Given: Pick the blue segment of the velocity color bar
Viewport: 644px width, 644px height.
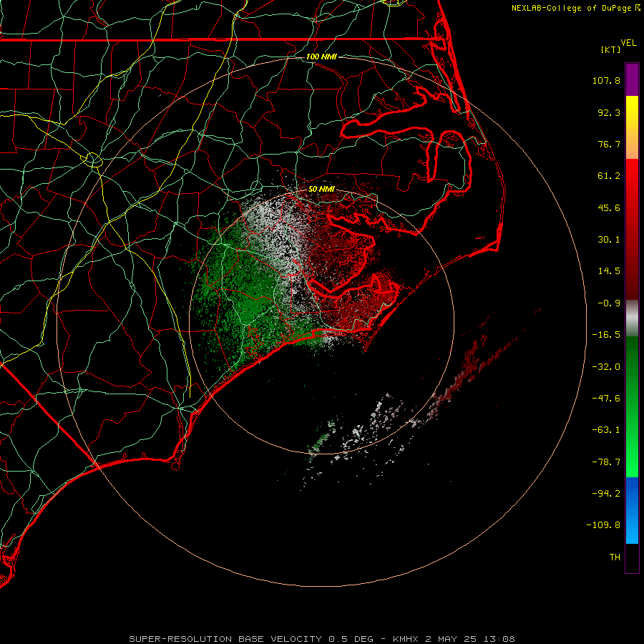Looking at the screenshot, I should tap(632, 510).
